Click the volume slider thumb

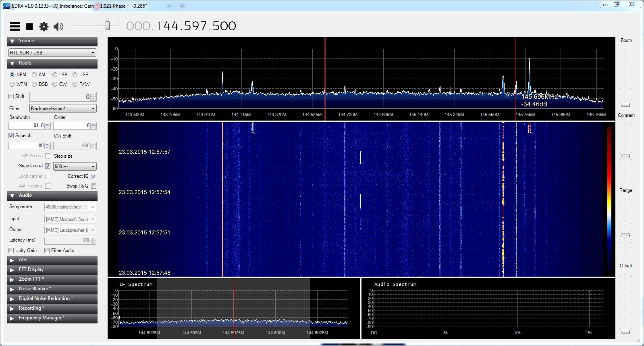[108, 26]
